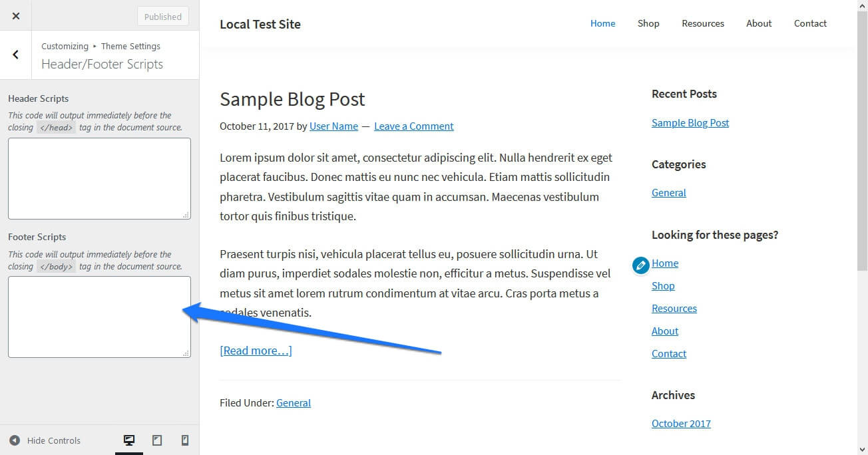Switch to mobile phone preview icon

click(185, 440)
